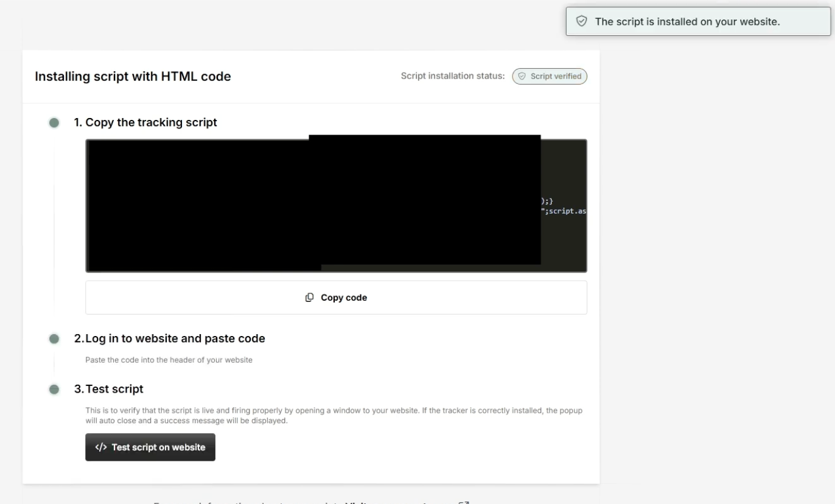Click the shield icon in the toast notification
The image size is (835, 504).
coord(582,21)
